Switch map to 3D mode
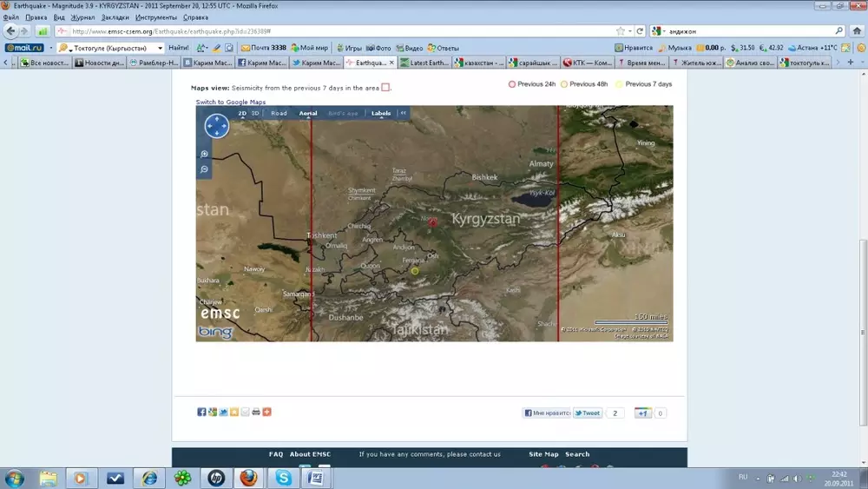This screenshot has height=489, width=868. pos(256,113)
